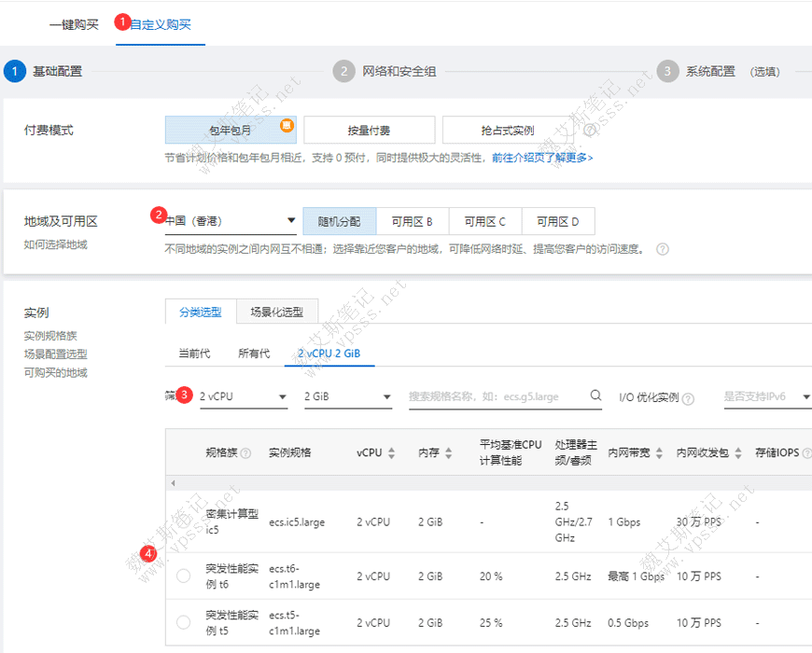Click the left scroll arrow under the table header
Image resolution: width=812 pixels, height=653 pixels.
click(x=173, y=483)
